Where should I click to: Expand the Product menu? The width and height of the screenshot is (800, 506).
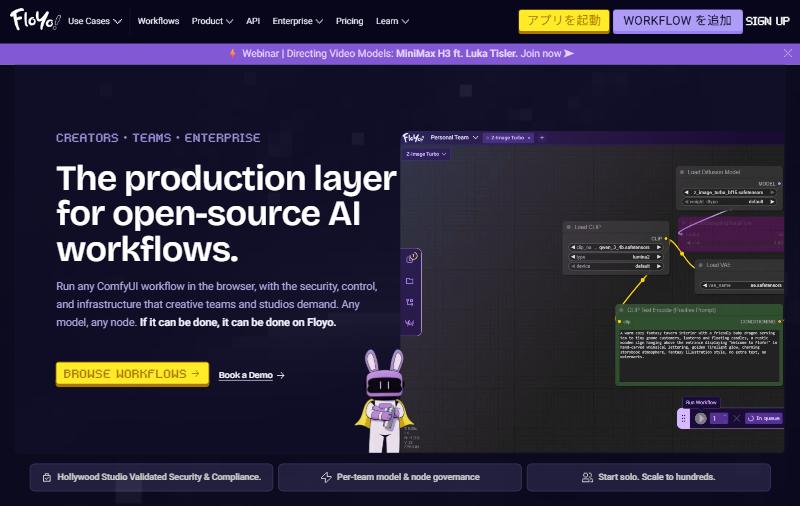point(212,21)
